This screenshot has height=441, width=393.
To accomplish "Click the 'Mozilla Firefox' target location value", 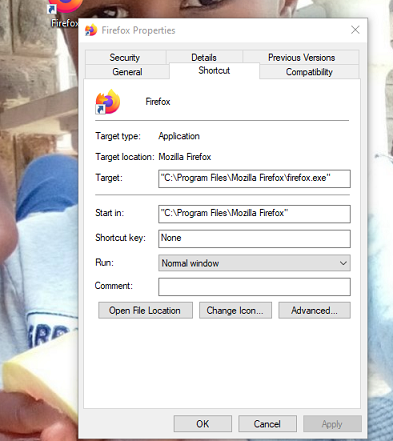I will pyautogui.click(x=185, y=157).
